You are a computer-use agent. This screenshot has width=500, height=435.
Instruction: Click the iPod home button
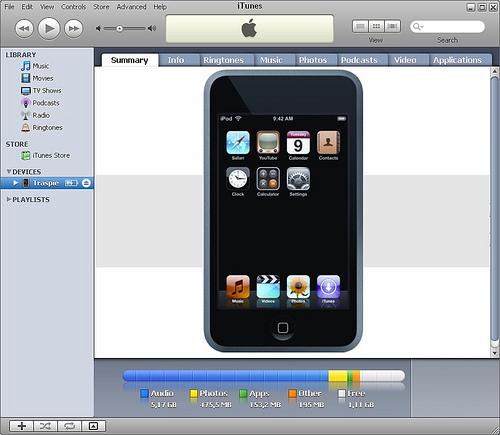click(x=283, y=328)
